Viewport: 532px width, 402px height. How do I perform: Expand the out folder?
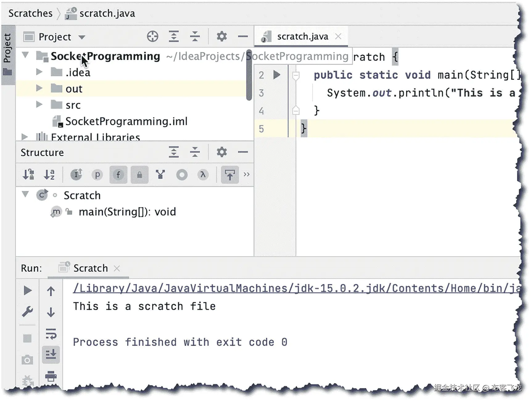click(39, 88)
